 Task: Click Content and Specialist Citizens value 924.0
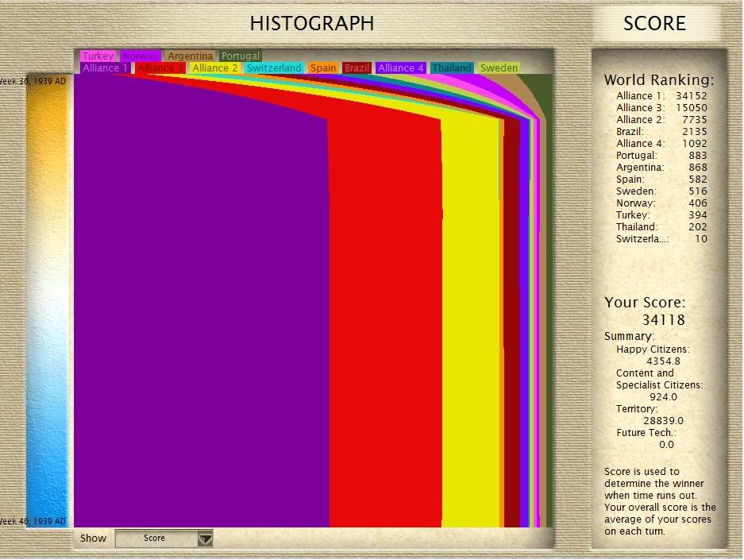663,396
